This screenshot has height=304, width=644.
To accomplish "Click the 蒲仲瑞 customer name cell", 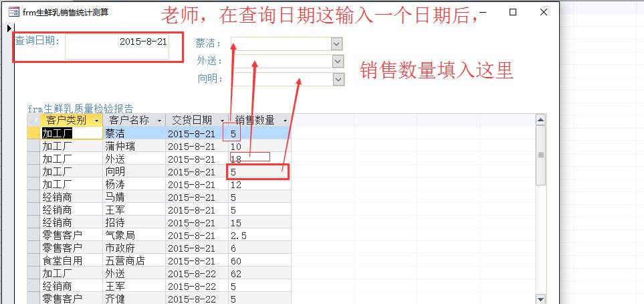I will (x=134, y=147).
